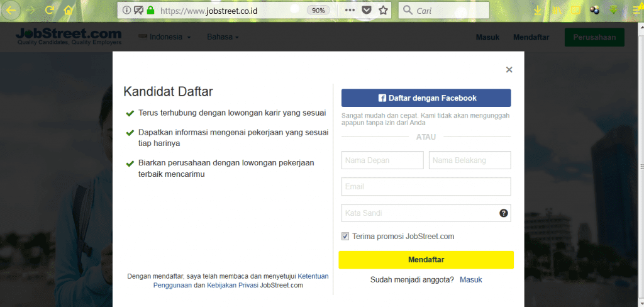Uncheck Terima promosi JobStreet.com checkbox

(345, 237)
